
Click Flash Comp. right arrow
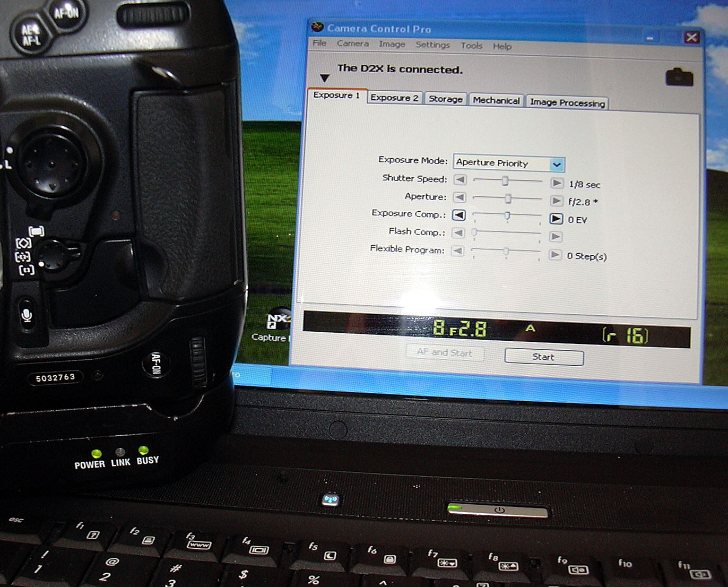tap(556, 236)
